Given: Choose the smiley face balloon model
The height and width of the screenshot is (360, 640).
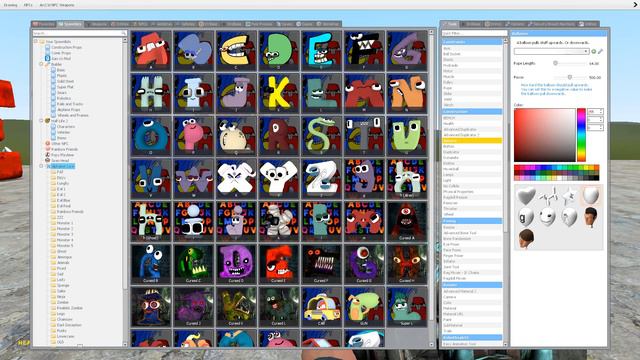Looking at the screenshot, I should click(547, 217).
